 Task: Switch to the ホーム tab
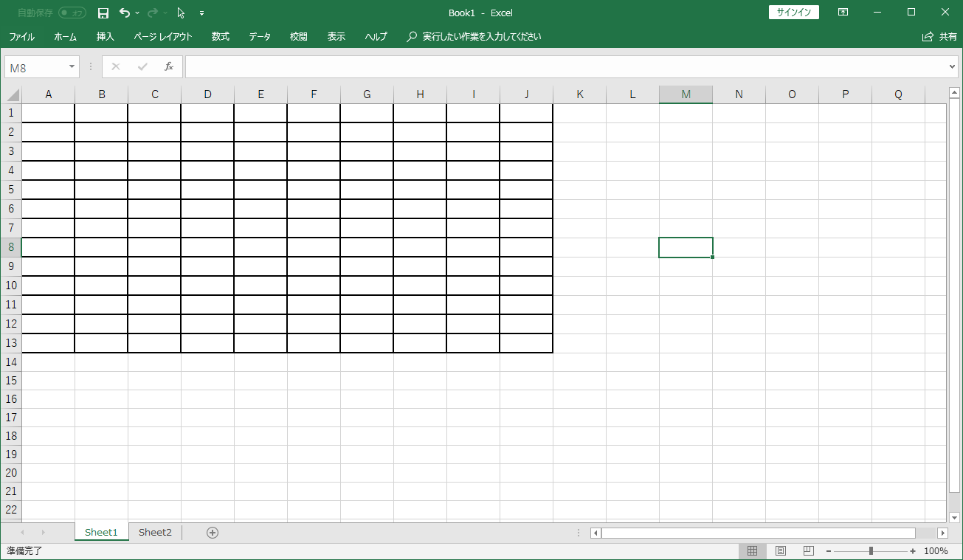click(x=65, y=36)
